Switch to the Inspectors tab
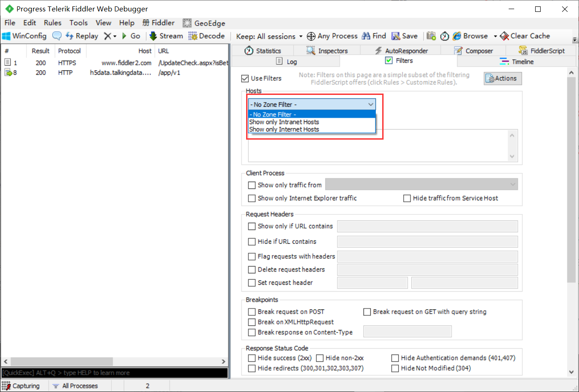 point(327,51)
